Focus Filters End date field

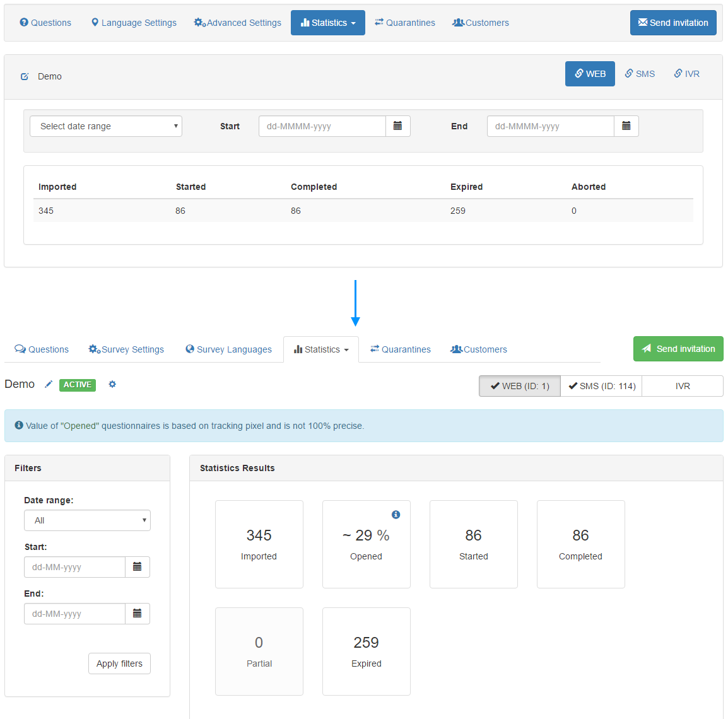pos(74,614)
